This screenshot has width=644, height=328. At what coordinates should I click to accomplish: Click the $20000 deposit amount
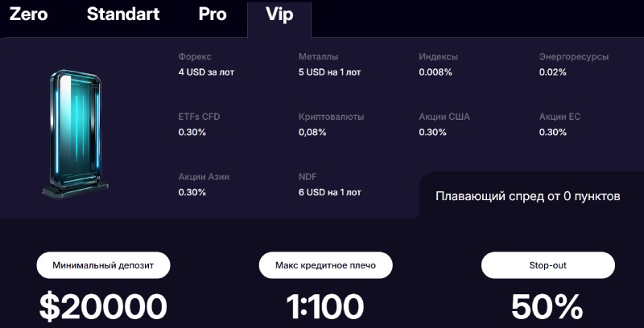tap(103, 307)
